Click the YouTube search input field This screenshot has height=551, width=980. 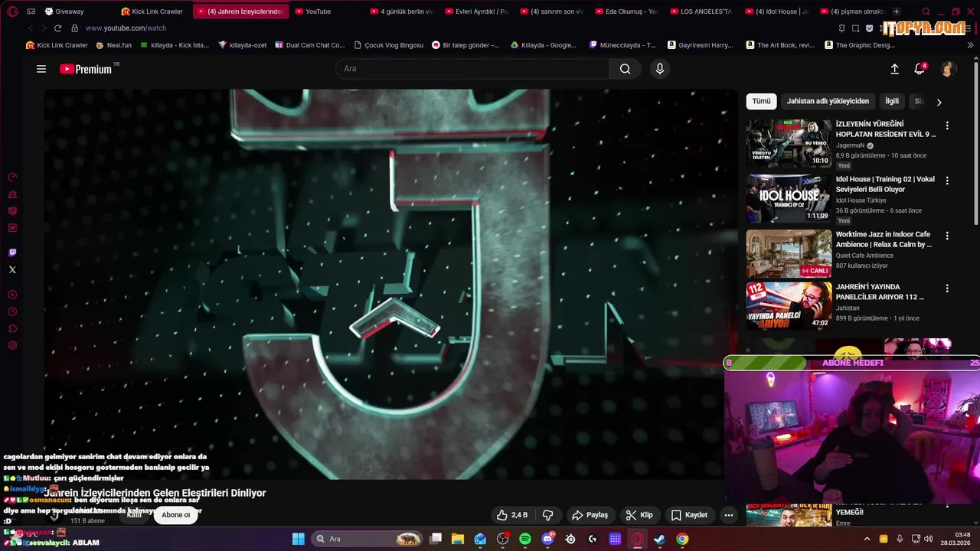[472, 69]
